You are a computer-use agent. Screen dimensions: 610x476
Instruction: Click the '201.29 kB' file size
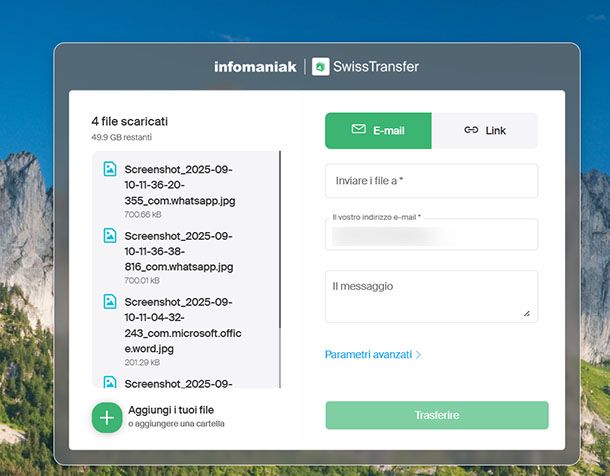tap(142, 362)
